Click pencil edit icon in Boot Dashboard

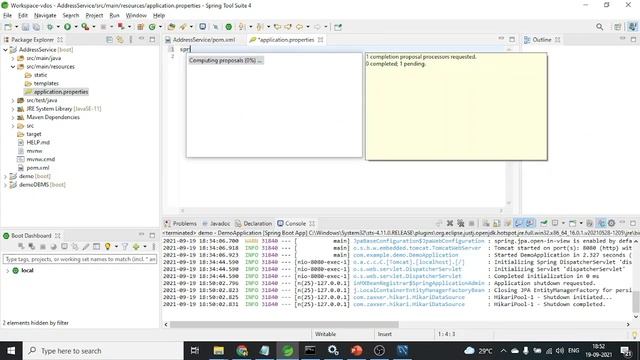(86, 247)
